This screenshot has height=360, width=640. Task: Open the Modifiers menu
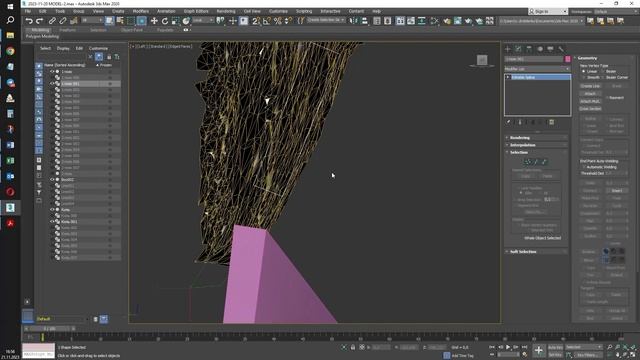pyautogui.click(x=141, y=11)
